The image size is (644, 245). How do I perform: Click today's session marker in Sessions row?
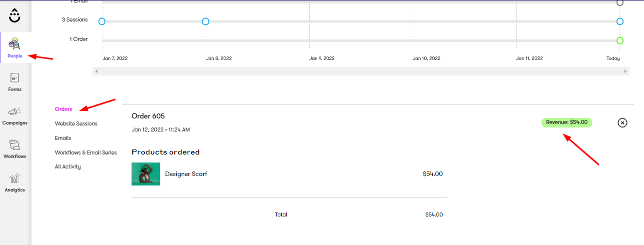pyautogui.click(x=620, y=21)
